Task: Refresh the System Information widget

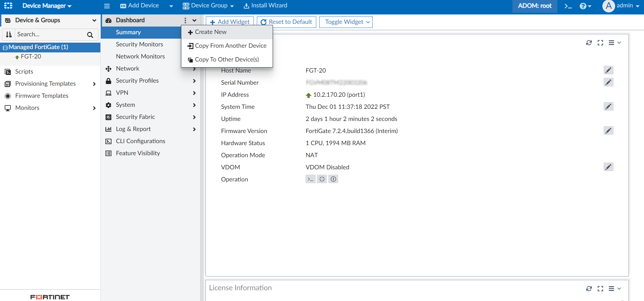Action: click(x=589, y=43)
